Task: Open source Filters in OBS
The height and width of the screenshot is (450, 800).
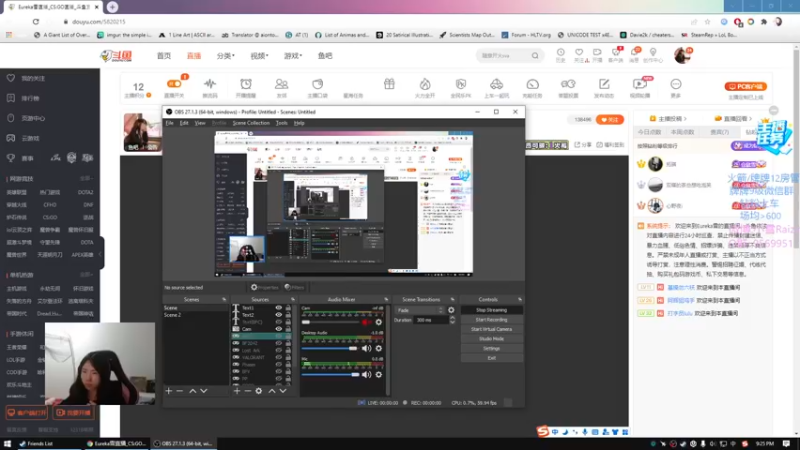Action: pos(294,287)
